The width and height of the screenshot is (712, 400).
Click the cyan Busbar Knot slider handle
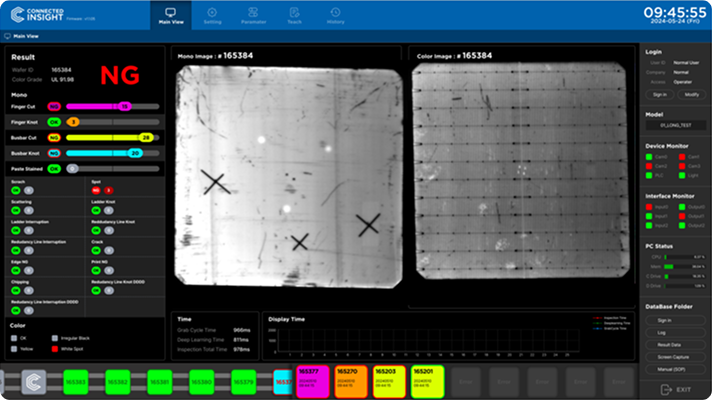pyautogui.click(x=135, y=153)
